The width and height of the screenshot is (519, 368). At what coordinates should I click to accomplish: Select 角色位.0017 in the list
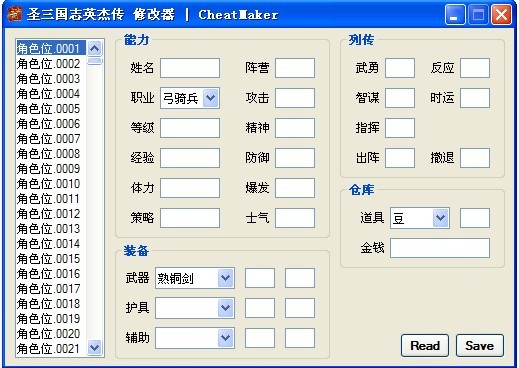point(51,288)
